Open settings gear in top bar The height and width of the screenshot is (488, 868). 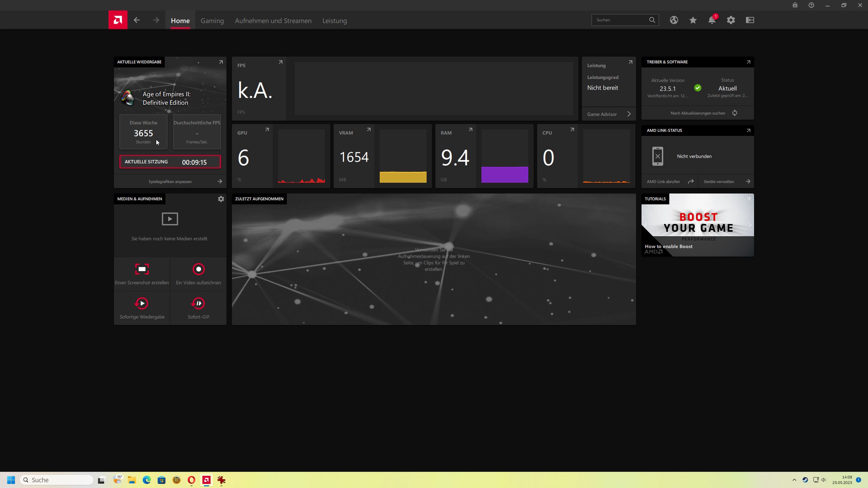click(x=731, y=20)
